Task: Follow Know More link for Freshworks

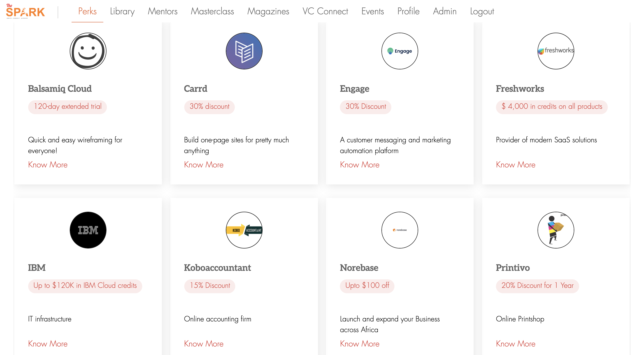Action: click(515, 165)
